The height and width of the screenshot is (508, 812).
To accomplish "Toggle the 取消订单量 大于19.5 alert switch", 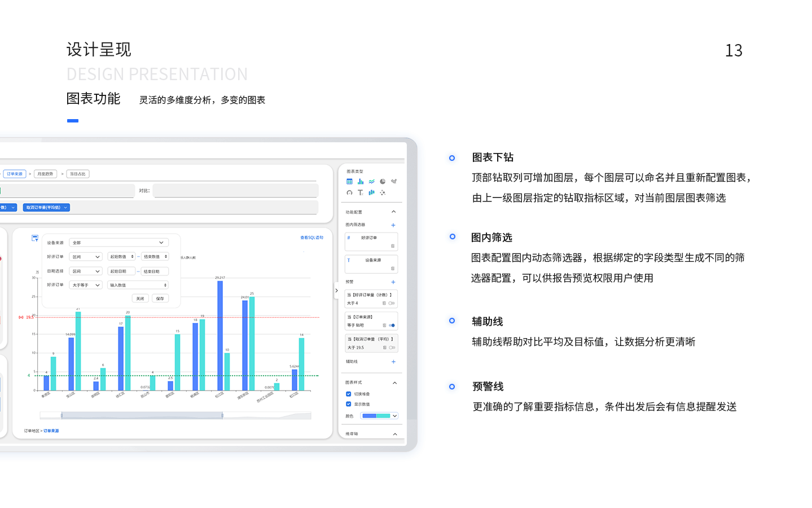I will (392, 348).
